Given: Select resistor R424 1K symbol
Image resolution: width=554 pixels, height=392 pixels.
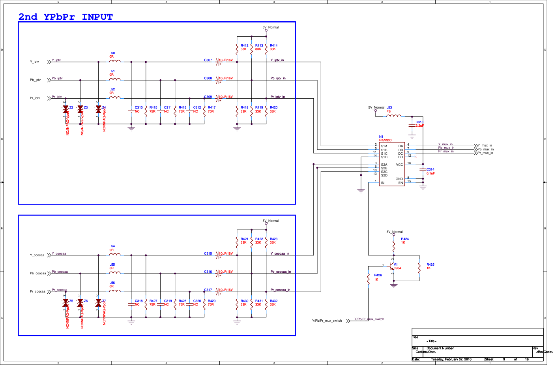Looking at the screenshot, I should click(394, 247).
